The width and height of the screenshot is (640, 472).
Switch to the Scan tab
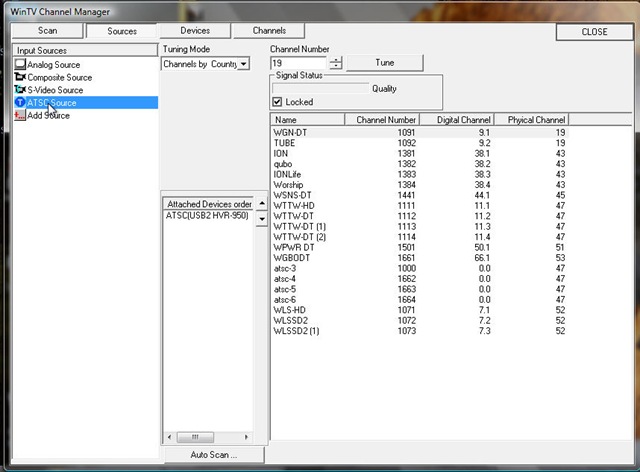47,31
